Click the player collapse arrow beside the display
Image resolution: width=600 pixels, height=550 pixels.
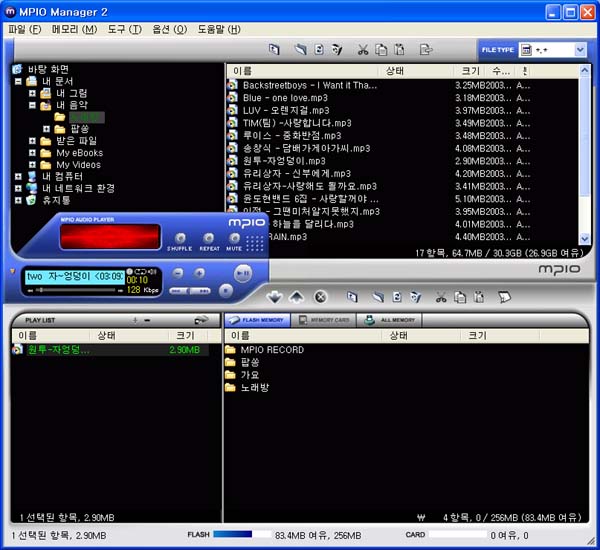point(13,271)
